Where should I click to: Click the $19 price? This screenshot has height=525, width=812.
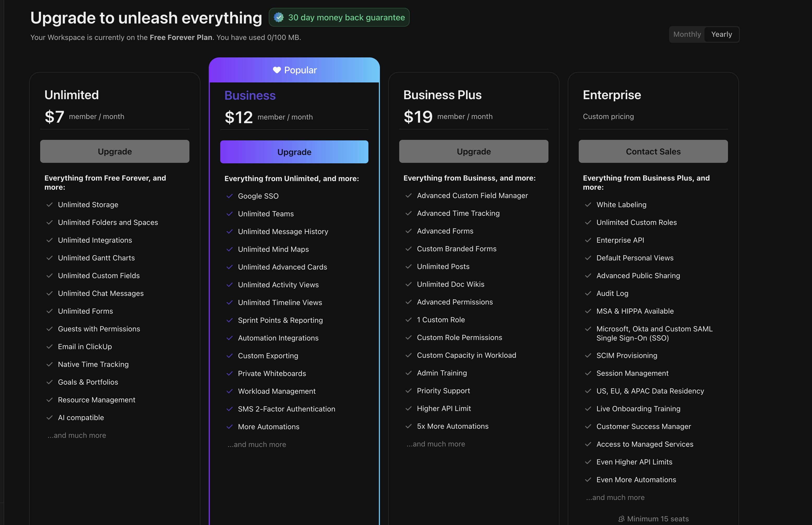pyautogui.click(x=418, y=117)
